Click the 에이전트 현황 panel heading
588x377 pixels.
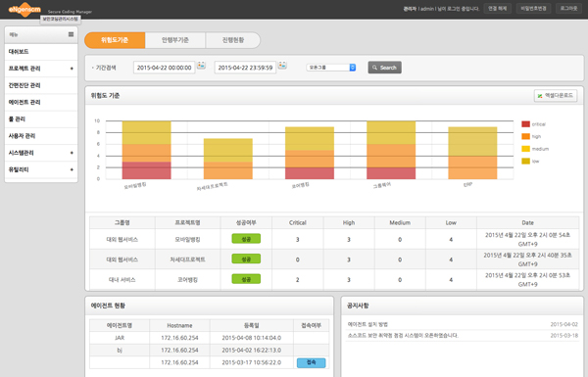click(108, 306)
